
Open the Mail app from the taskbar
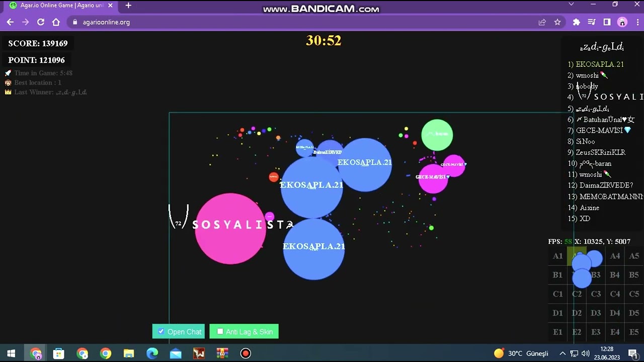coord(175,353)
